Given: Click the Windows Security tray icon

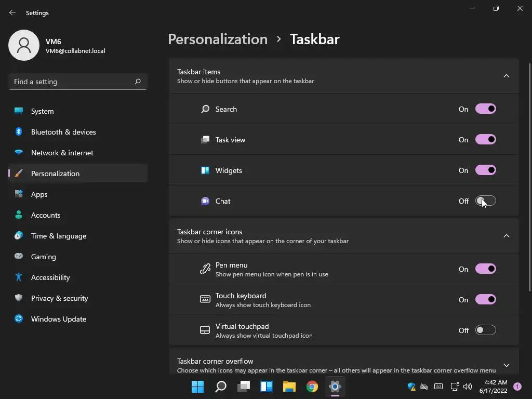Looking at the screenshot, I should point(411,387).
